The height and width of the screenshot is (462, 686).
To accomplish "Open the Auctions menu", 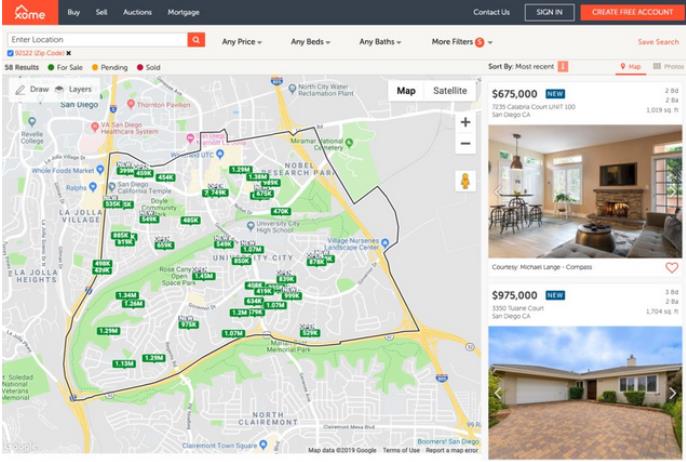I will 137,12.
